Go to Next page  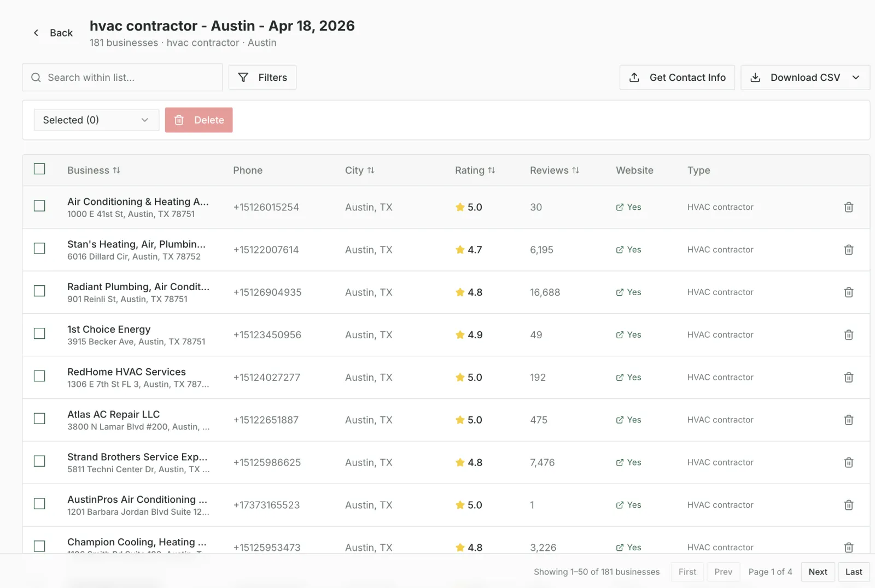[818, 572]
